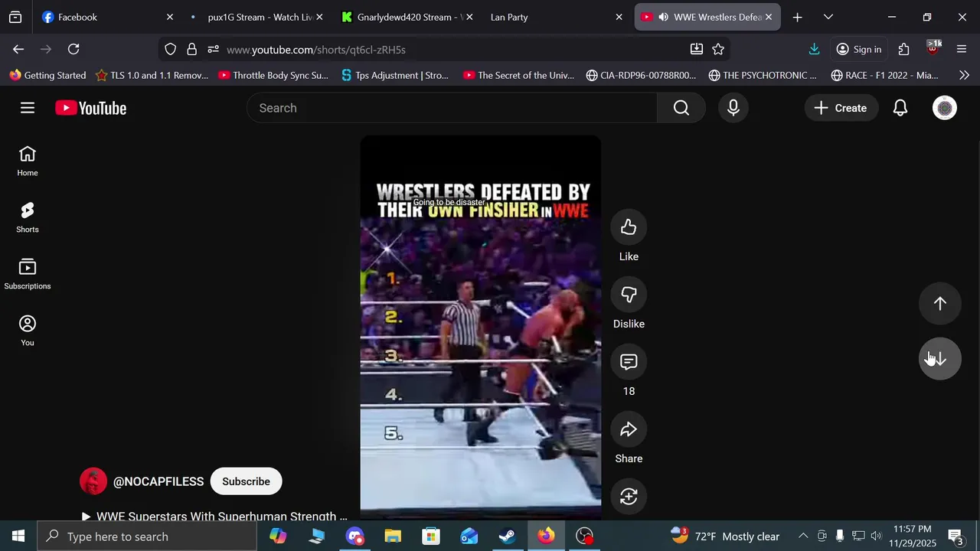980x551 pixels.
Task: Bookmark this page with star icon
Action: click(x=718, y=49)
